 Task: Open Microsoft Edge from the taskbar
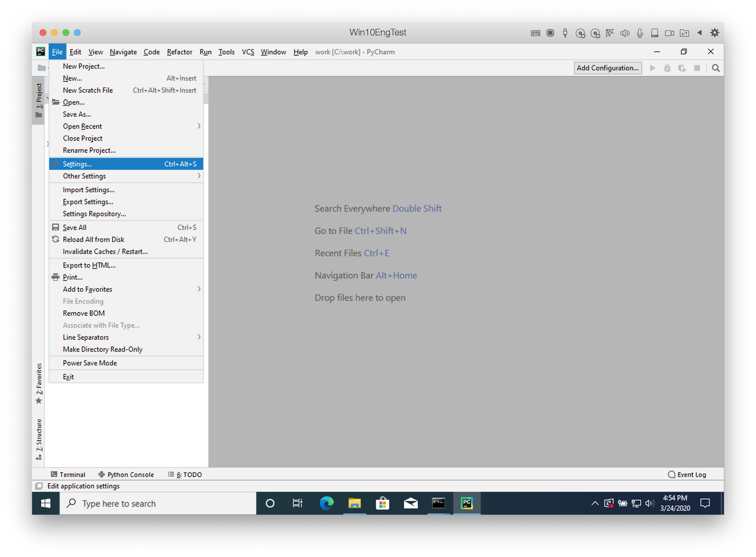pyautogui.click(x=327, y=503)
